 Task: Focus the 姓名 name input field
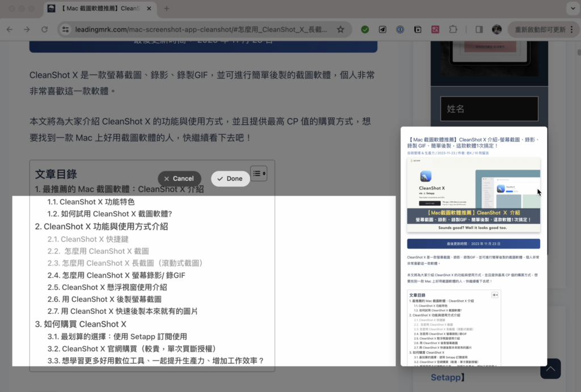[x=489, y=108]
